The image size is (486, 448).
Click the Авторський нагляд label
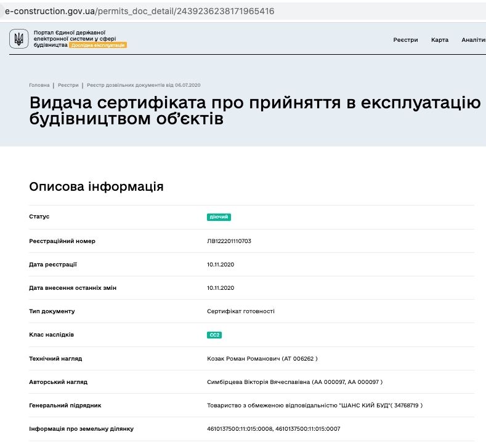click(59, 382)
